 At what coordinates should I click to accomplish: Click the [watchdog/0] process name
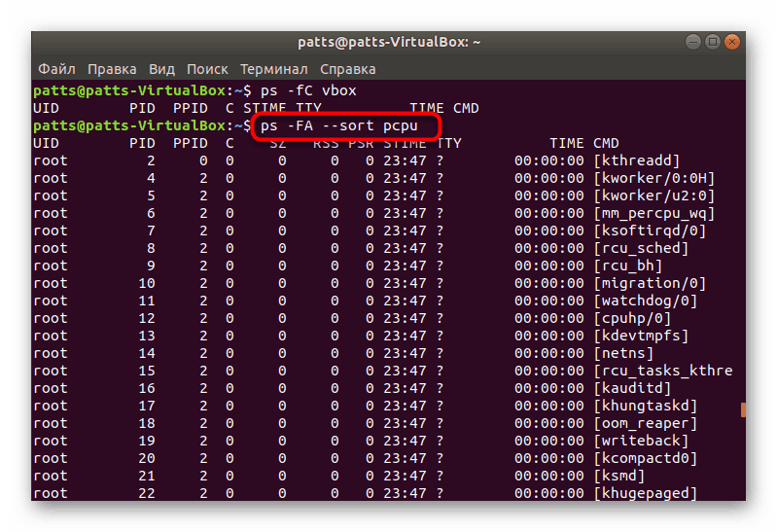point(645,301)
